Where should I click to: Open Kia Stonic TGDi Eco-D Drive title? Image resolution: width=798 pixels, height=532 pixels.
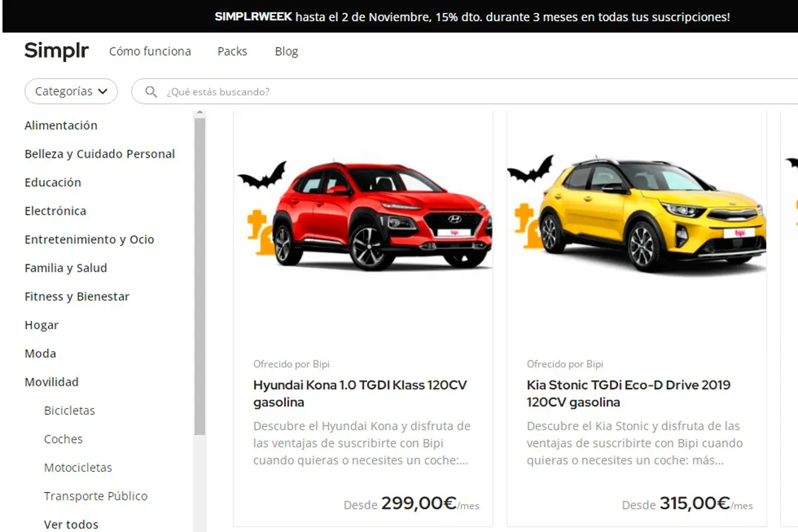(x=628, y=393)
